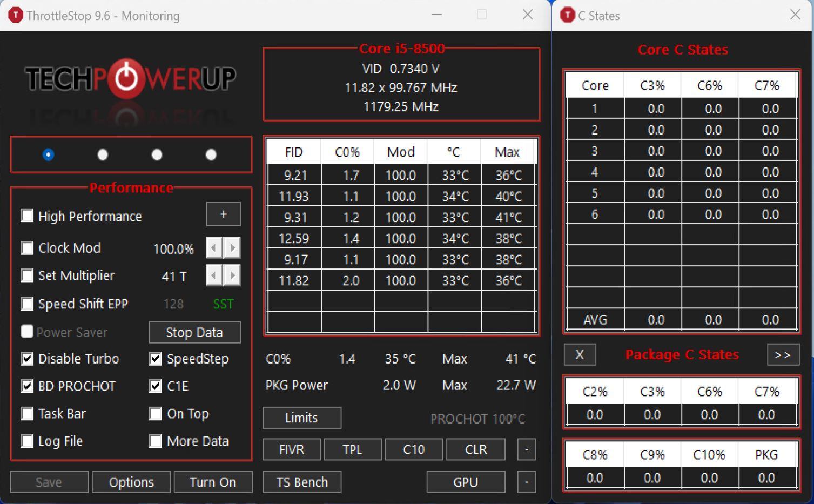Close the C States window

point(795,15)
